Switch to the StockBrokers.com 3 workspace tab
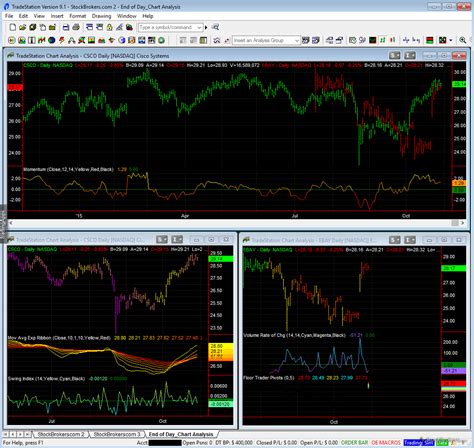This screenshot has width=474, height=448. [117, 434]
